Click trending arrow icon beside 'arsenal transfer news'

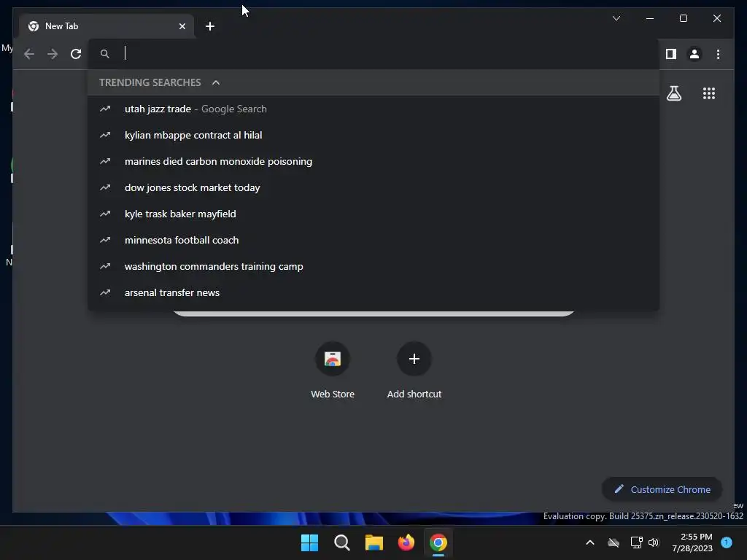point(105,292)
